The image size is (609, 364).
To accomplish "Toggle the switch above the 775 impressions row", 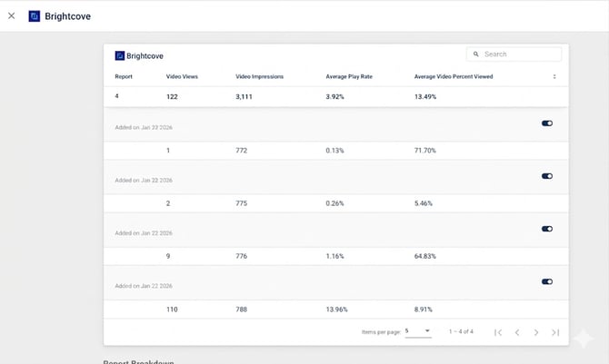I will point(547,176).
